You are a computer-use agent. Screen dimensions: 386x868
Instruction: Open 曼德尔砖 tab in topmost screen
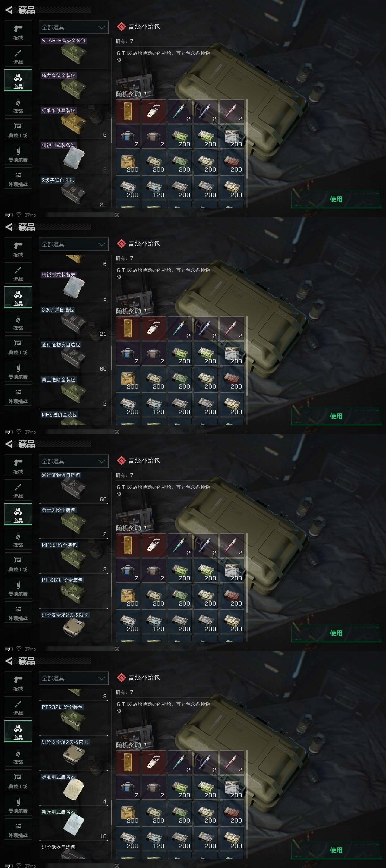click(18, 154)
